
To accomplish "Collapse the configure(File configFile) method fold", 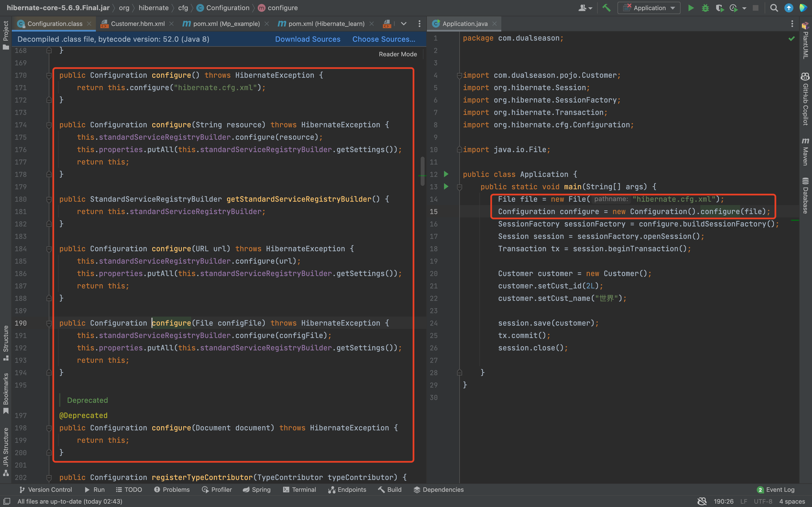I will click(49, 323).
